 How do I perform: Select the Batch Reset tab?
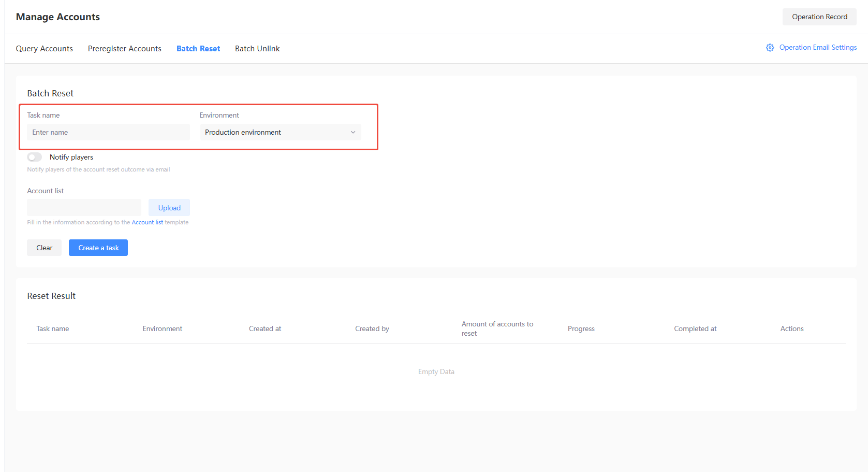[x=198, y=49]
